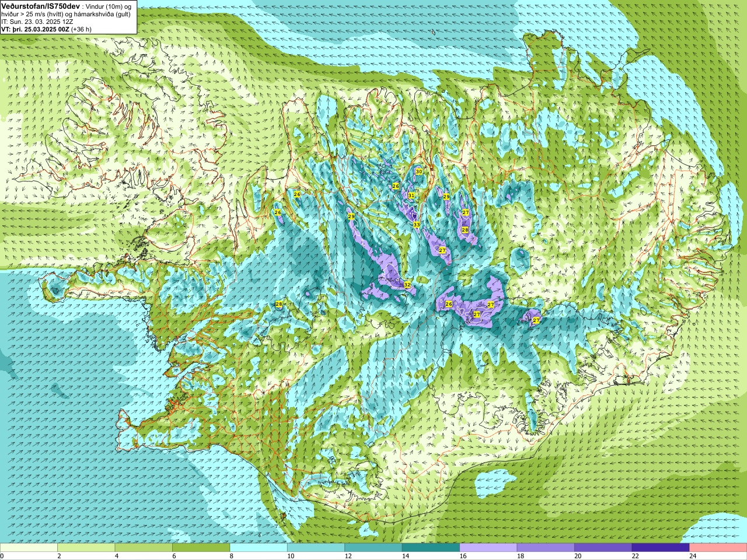The width and height of the screenshot is (747, 560).
Task: Choose the 16–18 m/s lavender legend swatch
Action: tap(488, 548)
